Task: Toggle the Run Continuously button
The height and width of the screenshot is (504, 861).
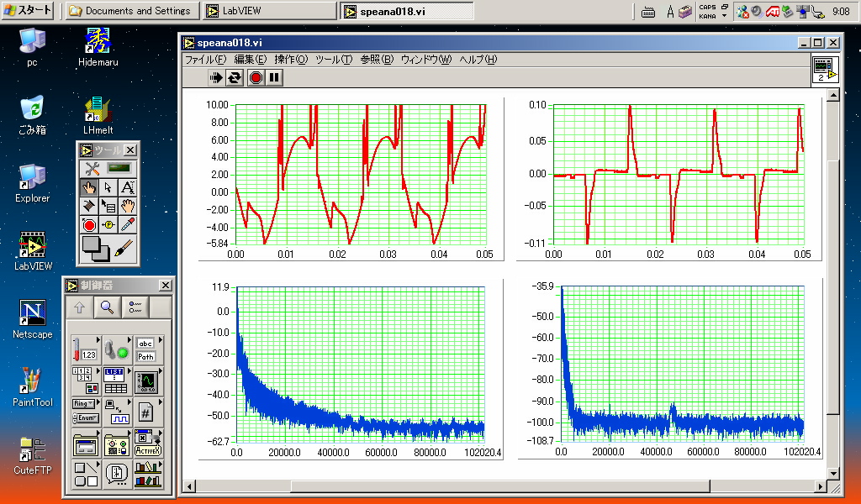Action: point(235,77)
